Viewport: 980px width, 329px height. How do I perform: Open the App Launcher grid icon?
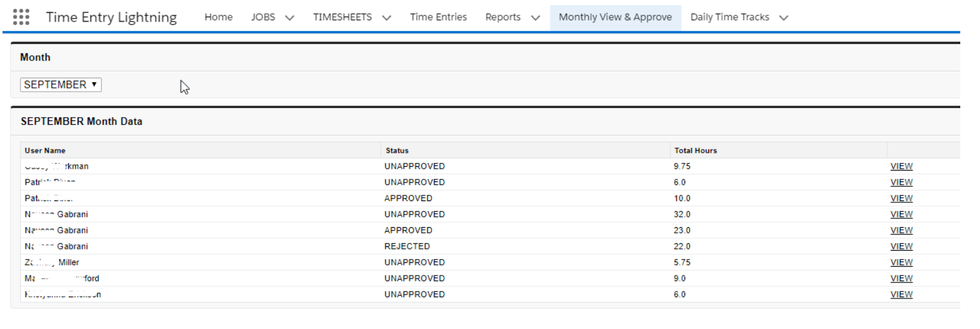(21, 17)
